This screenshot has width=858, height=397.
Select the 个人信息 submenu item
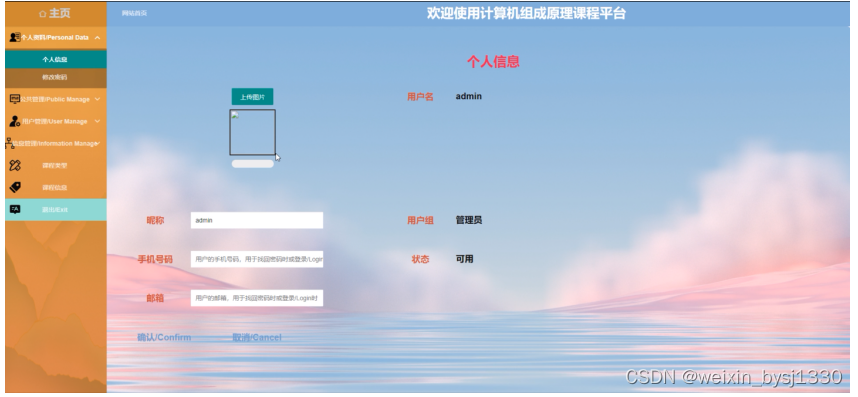point(56,59)
